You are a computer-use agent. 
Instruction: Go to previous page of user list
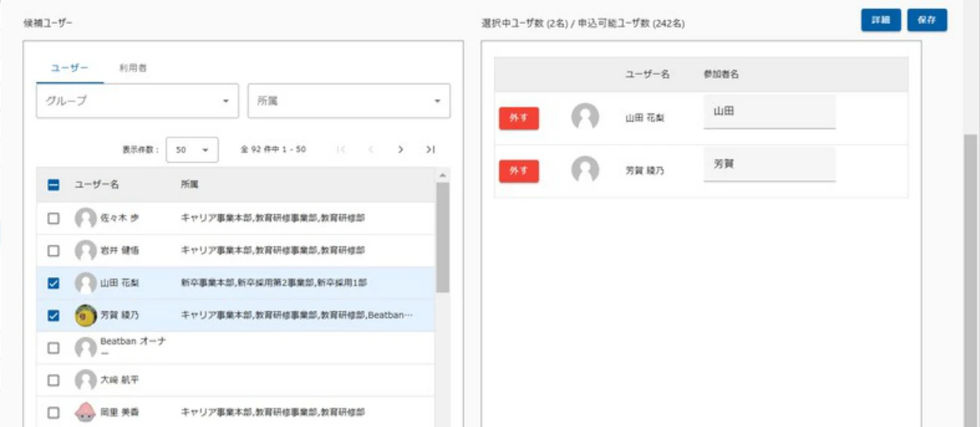pos(371,149)
